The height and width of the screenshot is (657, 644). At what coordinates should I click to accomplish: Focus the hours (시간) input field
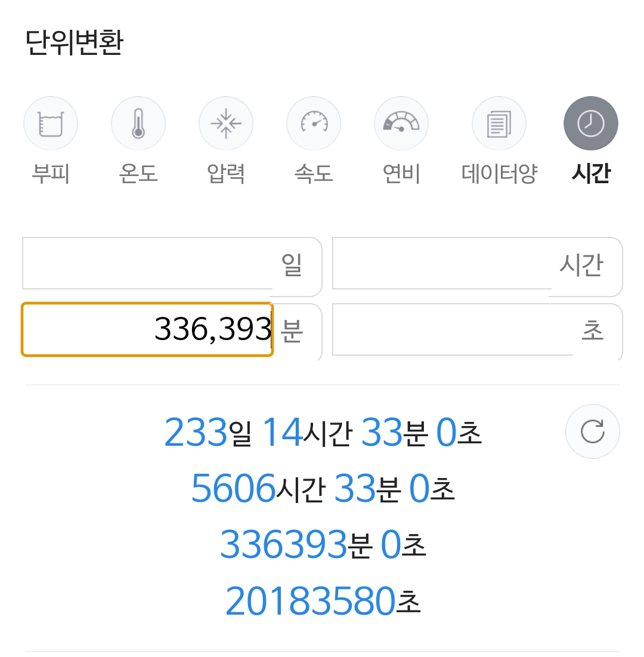click(x=442, y=264)
